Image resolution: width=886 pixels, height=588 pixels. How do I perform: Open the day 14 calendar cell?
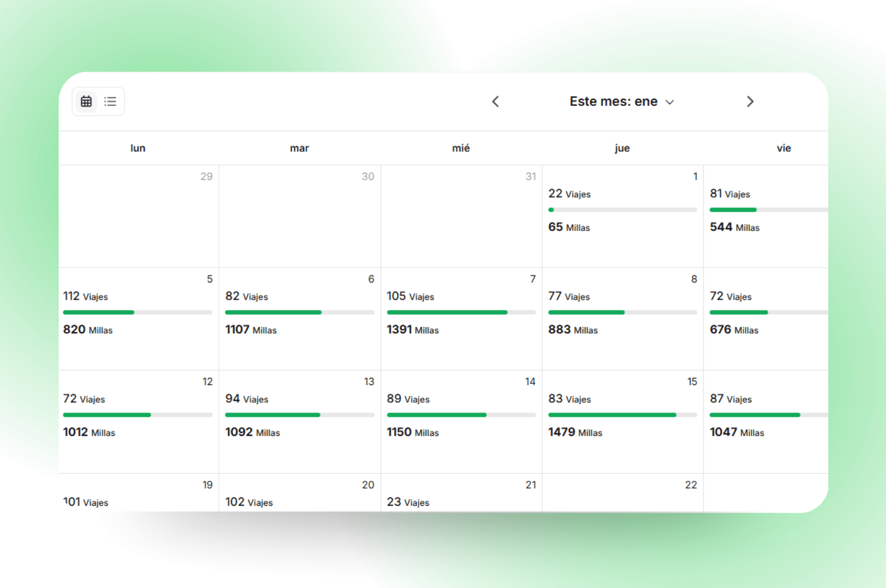pos(461,422)
